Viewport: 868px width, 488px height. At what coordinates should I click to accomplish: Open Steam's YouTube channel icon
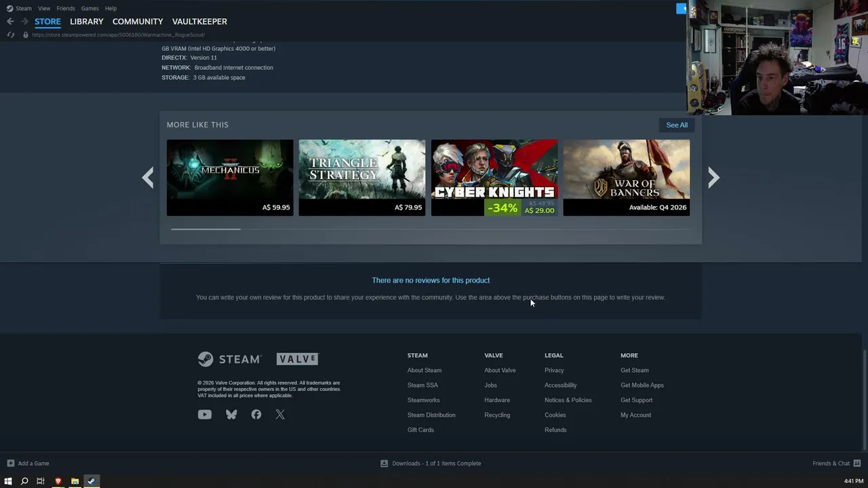pos(204,414)
